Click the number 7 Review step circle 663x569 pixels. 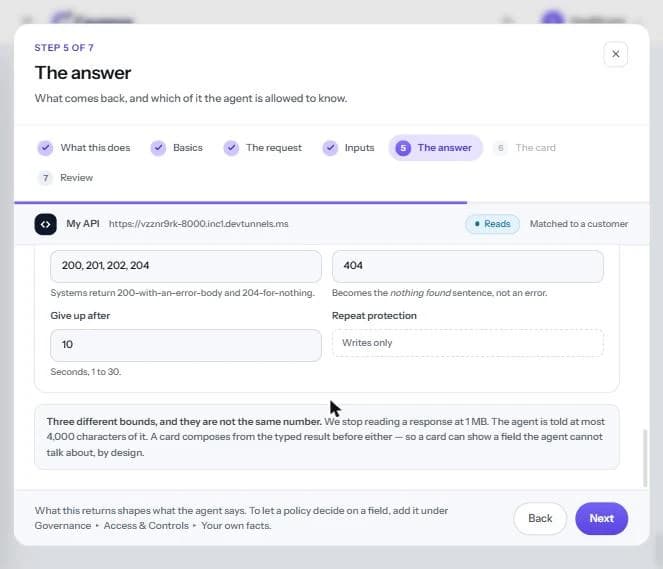tap(45, 178)
